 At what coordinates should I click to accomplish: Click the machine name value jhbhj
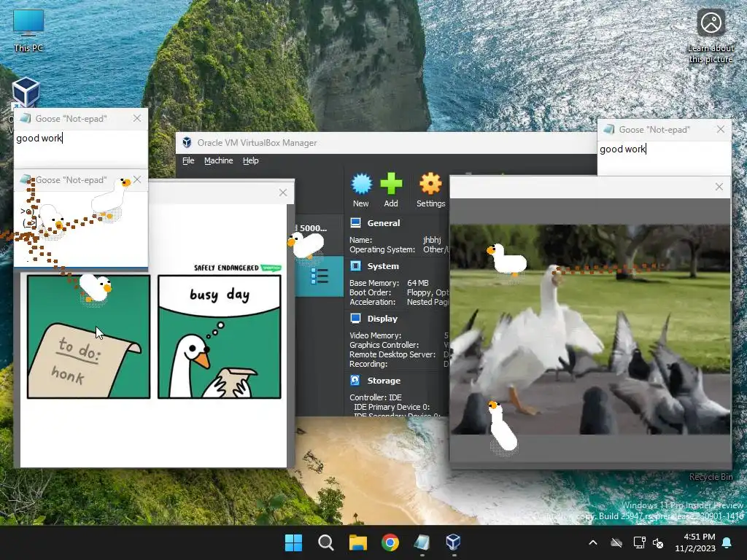pos(432,240)
